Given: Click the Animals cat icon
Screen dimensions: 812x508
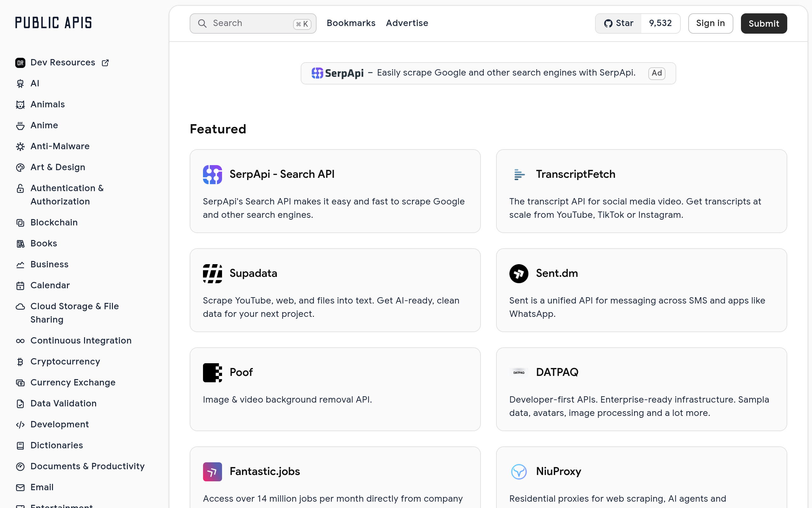Looking at the screenshot, I should coord(20,105).
